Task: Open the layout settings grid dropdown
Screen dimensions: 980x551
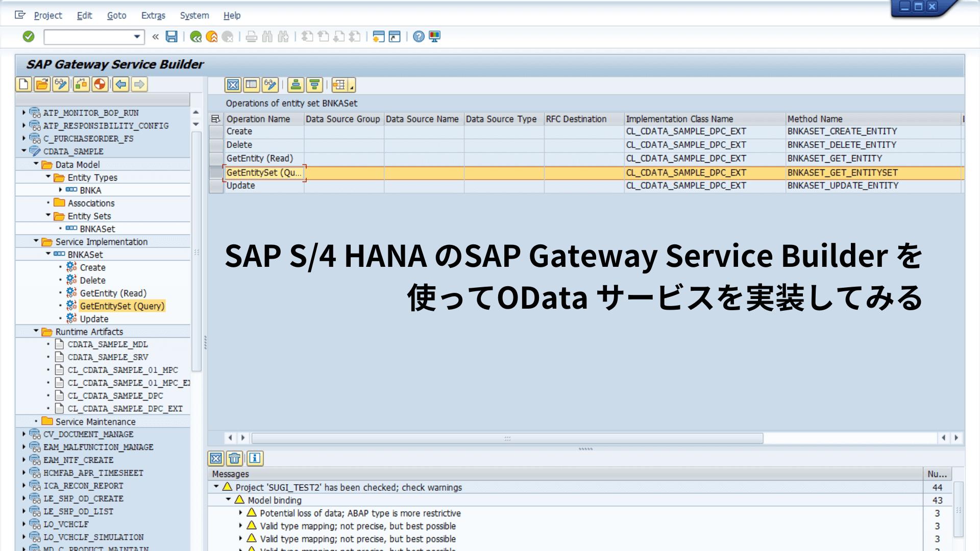Action: point(343,85)
